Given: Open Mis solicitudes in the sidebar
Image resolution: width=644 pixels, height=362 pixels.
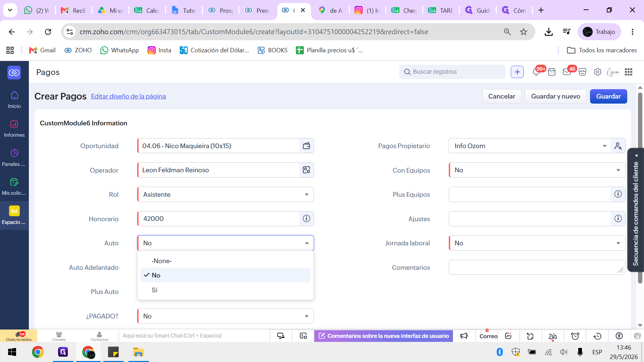Looking at the screenshot, I should [14, 187].
